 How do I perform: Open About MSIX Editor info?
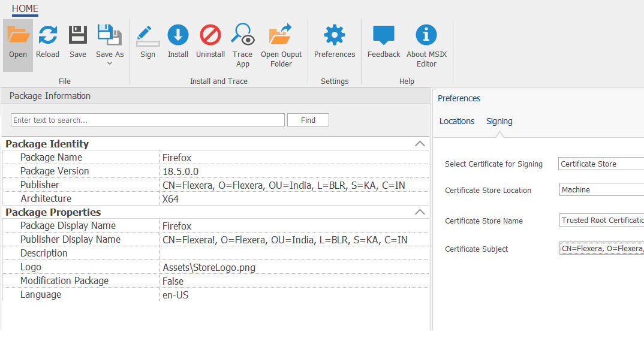[x=426, y=36]
